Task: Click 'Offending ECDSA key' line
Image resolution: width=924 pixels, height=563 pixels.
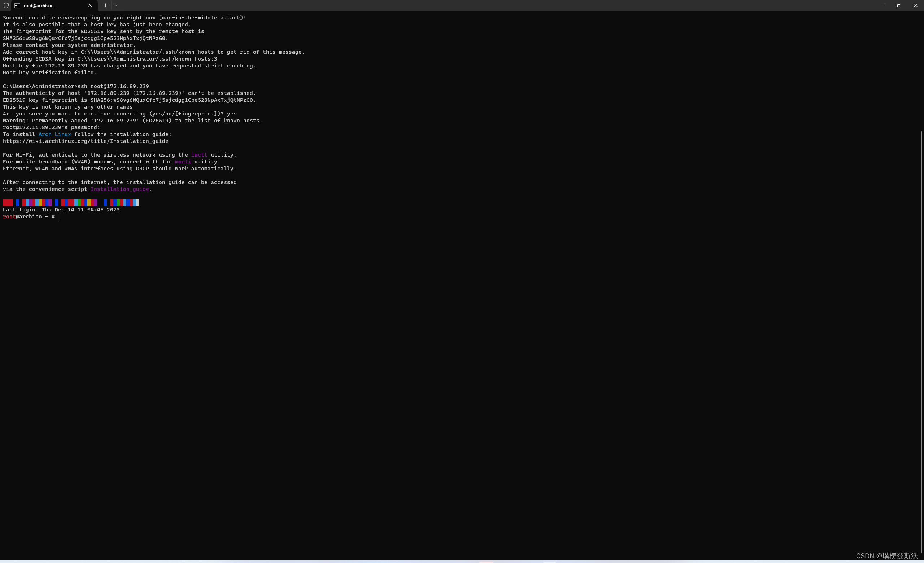Action: pos(110,59)
